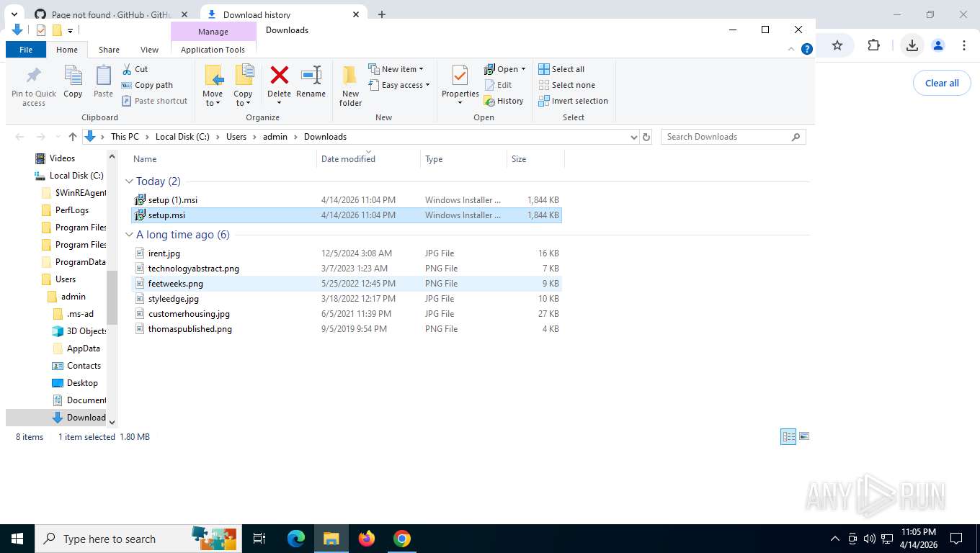Click the Pin to Quick access icon
Image resolution: width=980 pixels, height=553 pixels.
(34, 76)
